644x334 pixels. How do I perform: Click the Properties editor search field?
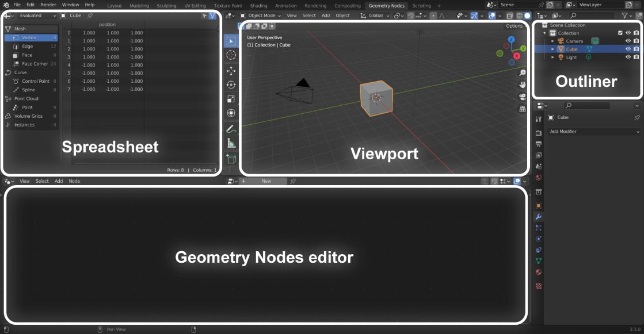(587, 105)
